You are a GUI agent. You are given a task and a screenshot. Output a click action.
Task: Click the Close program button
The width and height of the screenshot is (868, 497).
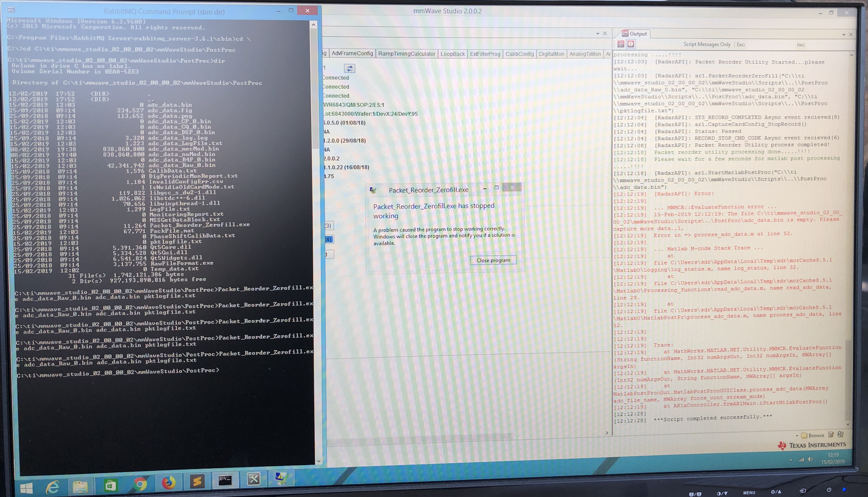[x=493, y=260]
